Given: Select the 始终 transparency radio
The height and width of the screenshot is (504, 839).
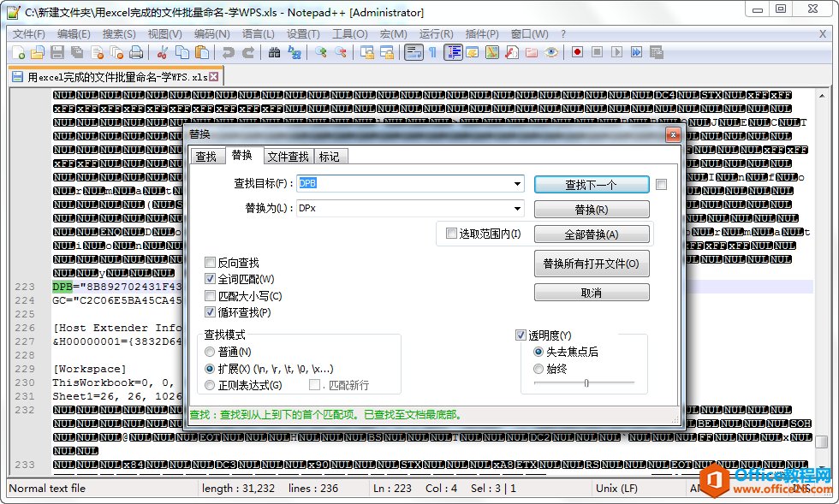Looking at the screenshot, I should (539, 369).
